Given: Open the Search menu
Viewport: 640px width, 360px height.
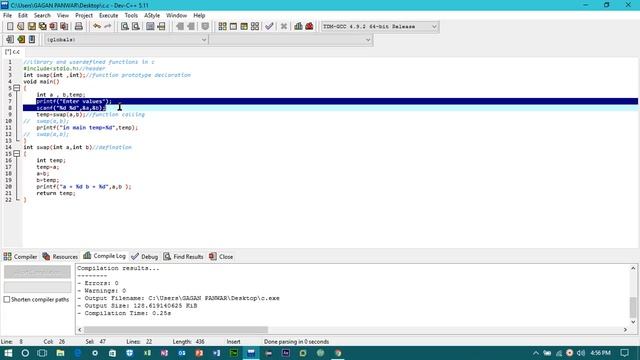Looking at the screenshot, I should coord(42,16).
